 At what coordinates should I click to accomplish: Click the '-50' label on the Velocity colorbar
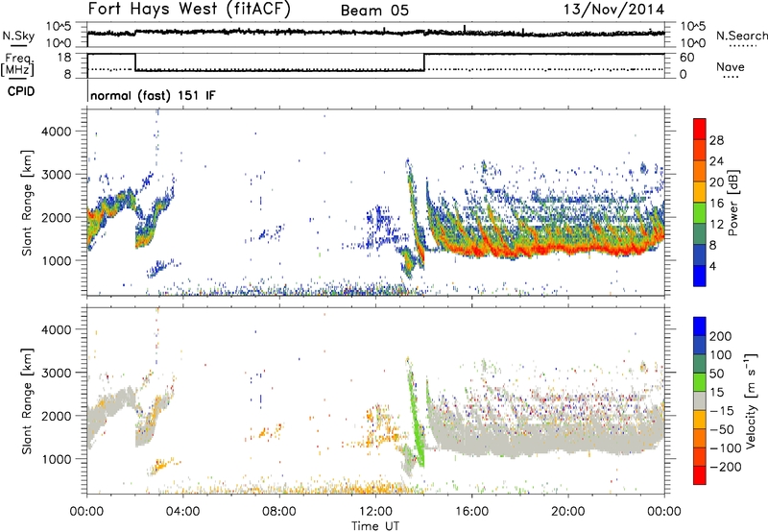click(x=722, y=429)
